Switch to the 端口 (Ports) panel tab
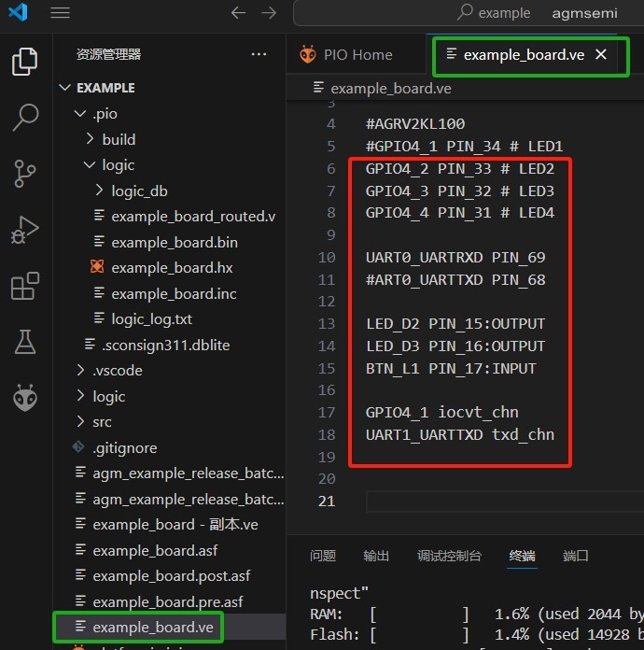 tap(575, 556)
